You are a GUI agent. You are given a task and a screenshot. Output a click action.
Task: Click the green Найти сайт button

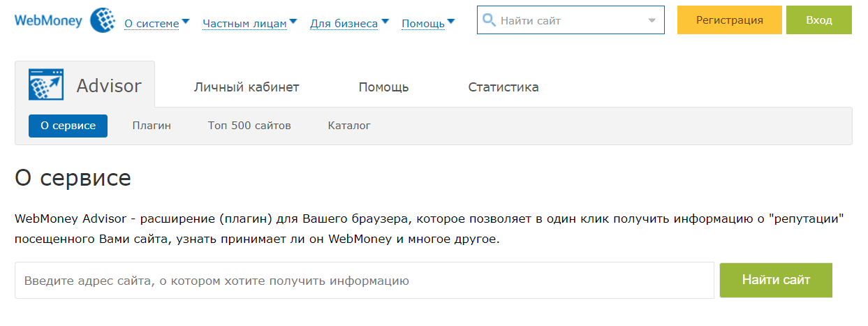tap(776, 280)
